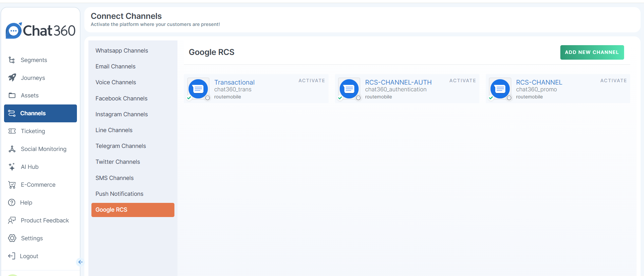Click the green checkmark on Transactional channel
Viewport: 644px width, 276px height.
pyautogui.click(x=189, y=98)
